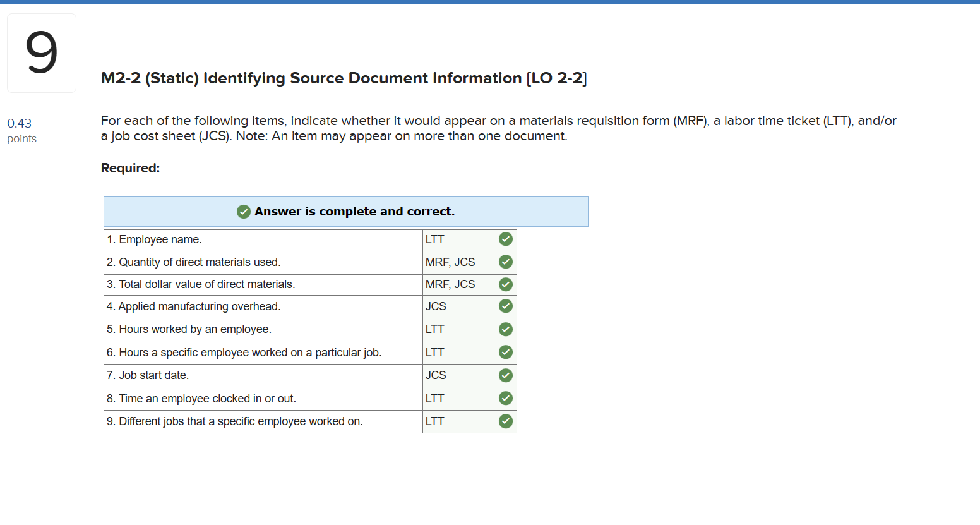This screenshot has width=980, height=525.
Task: Click the checkmark in the Quantity of direct materials row
Action: click(x=506, y=262)
